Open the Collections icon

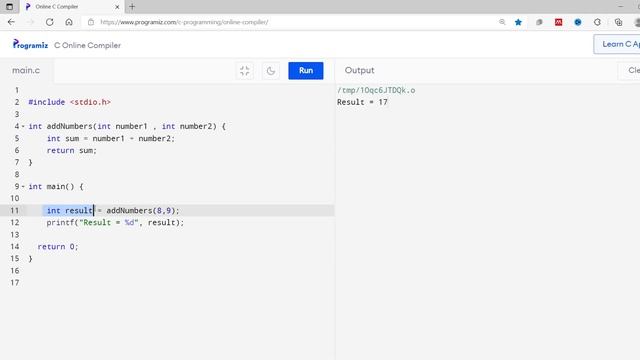pos(618,22)
